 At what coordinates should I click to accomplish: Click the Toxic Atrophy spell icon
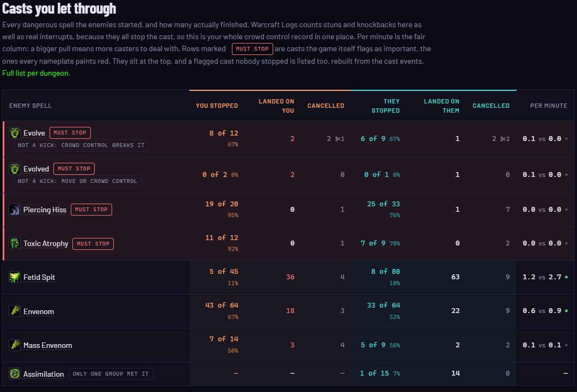coord(15,244)
